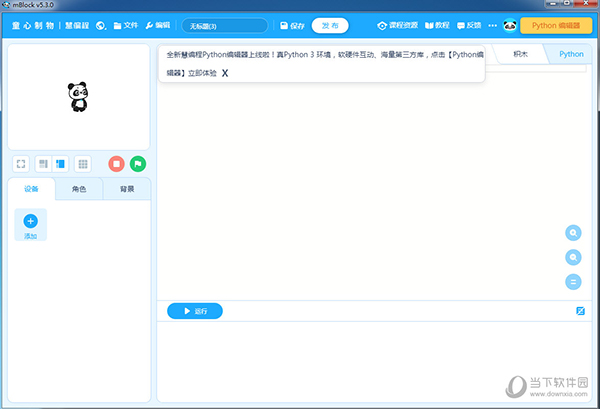Viewport: 600px width, 409px height.
Task: Switch to the 积木 blocks tab
Action: 520,54
